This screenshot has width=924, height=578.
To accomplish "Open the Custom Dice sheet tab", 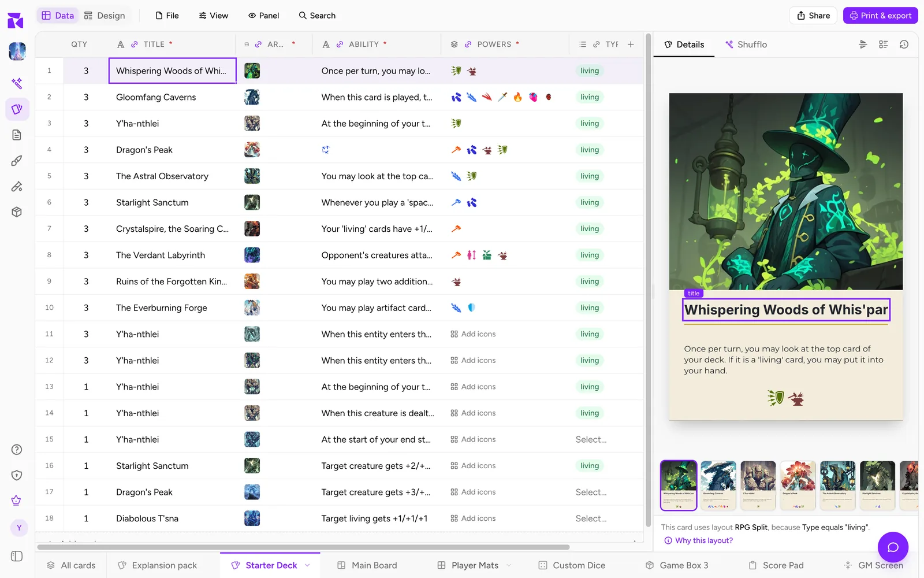I will click(572, 565).
